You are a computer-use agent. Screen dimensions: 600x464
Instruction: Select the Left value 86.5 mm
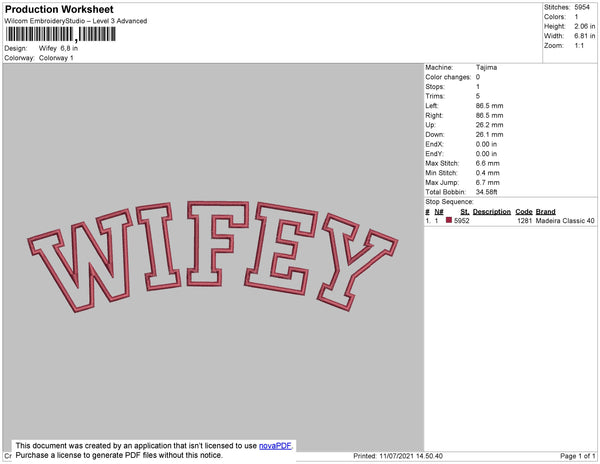pyautogui.click(x=489, y=106)
